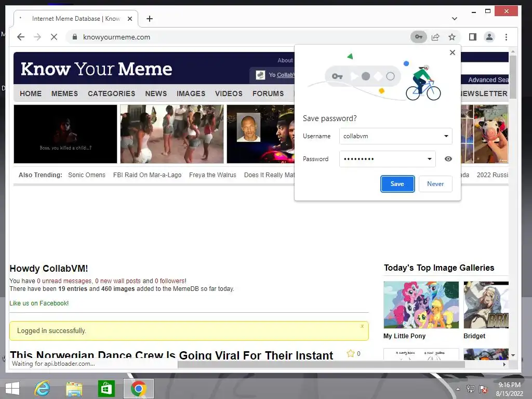Open the HOME menu item
The width and height of the screenshot is (532, 399).
tap(31, 94)
